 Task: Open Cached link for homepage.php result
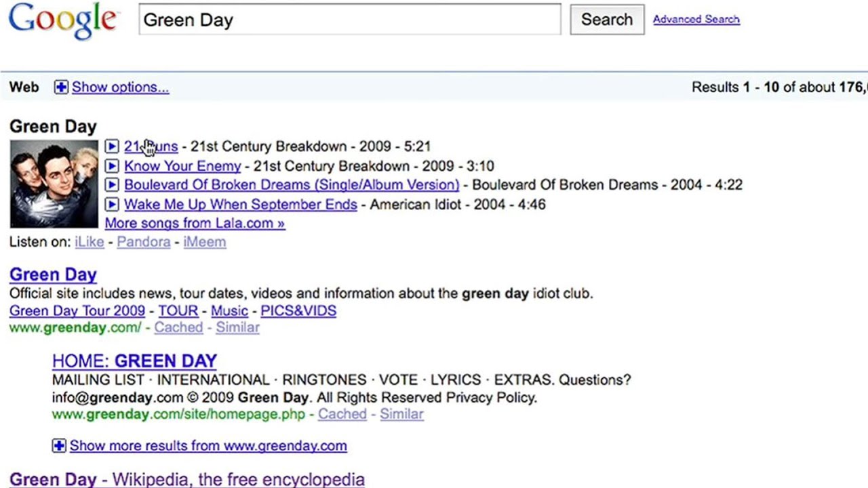click(342, 414)
